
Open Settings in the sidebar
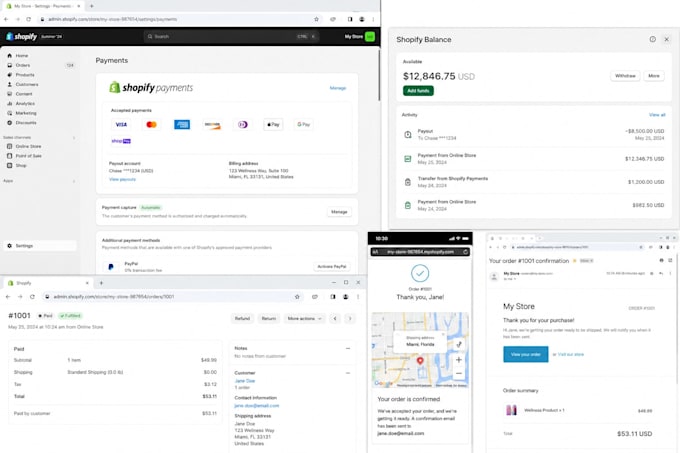click(40, 246)
